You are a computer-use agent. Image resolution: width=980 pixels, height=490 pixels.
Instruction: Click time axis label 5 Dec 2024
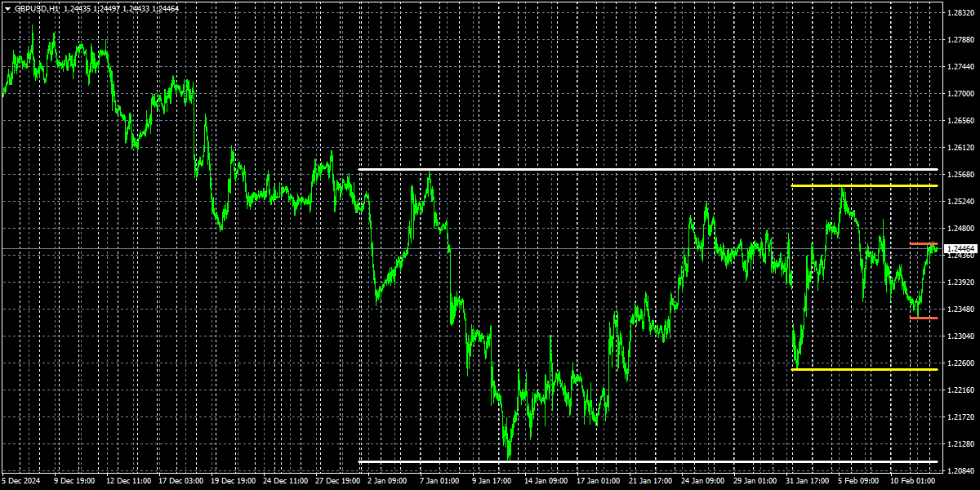tap(21, 482)
